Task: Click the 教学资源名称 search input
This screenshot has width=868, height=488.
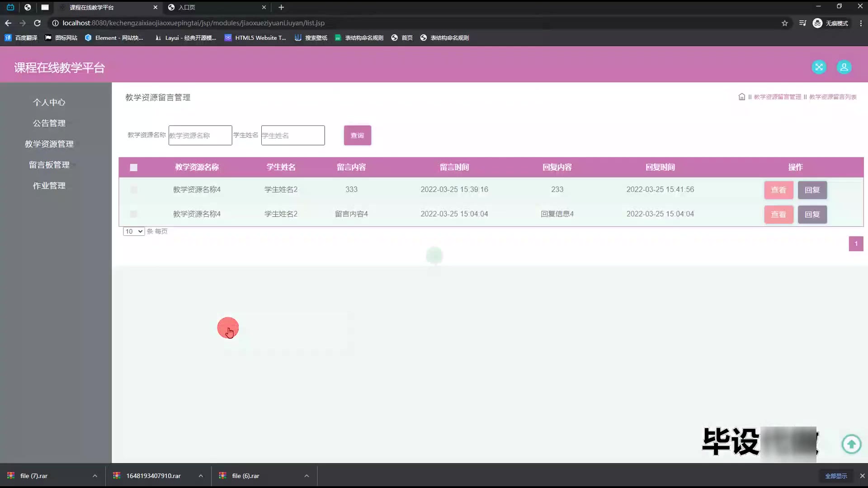Action: coord(200,135)
